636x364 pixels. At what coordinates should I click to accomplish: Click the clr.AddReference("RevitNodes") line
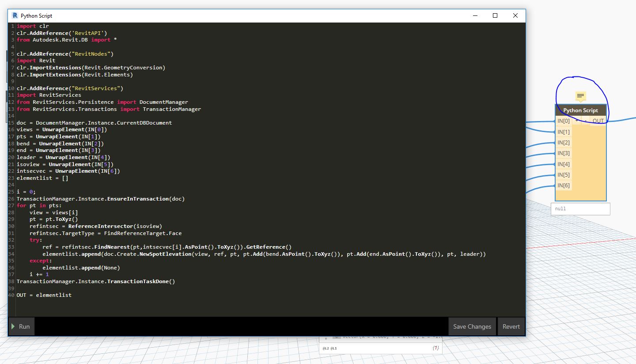[65, 54]
